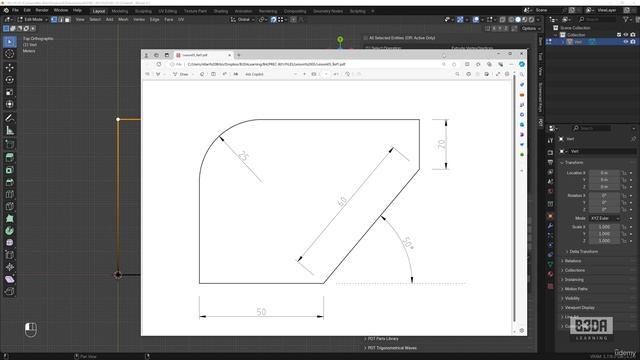Enable face select mode
This screenshot has height=360, width=640.
[68, 19]
